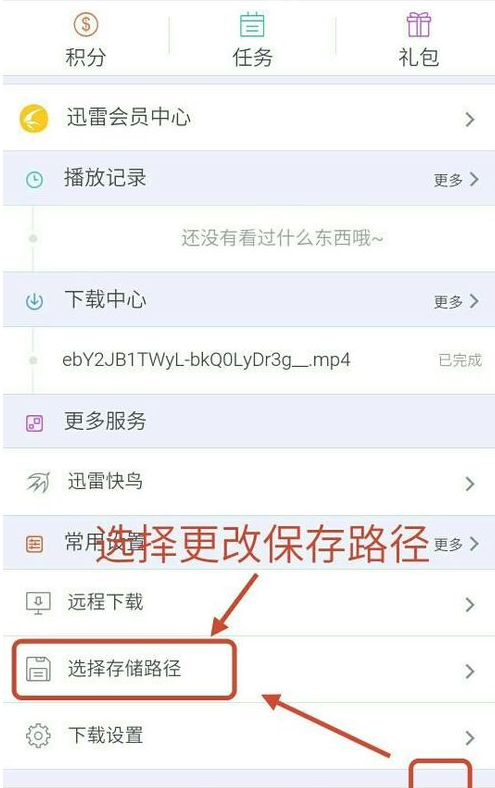This screenshot has width=495, height=788.
Task: Open the 选择存储路径 menu entry
Action: [249, 669]
